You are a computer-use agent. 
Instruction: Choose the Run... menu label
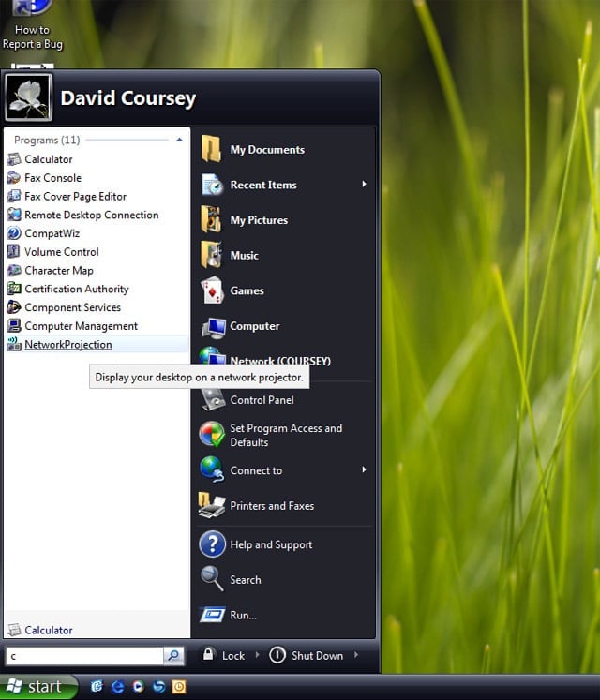243,615
